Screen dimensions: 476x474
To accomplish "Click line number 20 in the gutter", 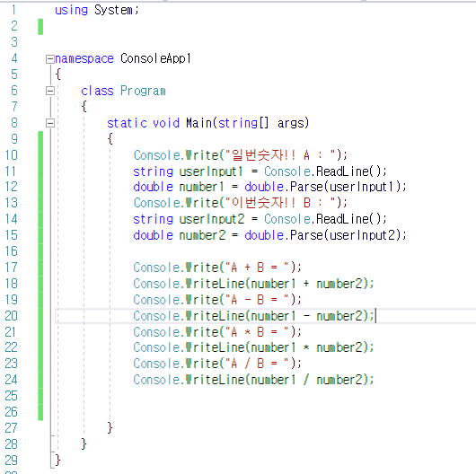I will coord(12,316).
